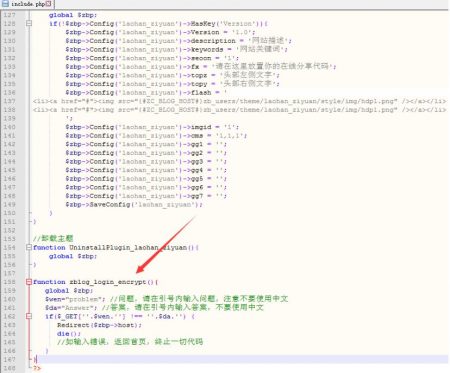Click the green comment on line 153

click(53, 239)
